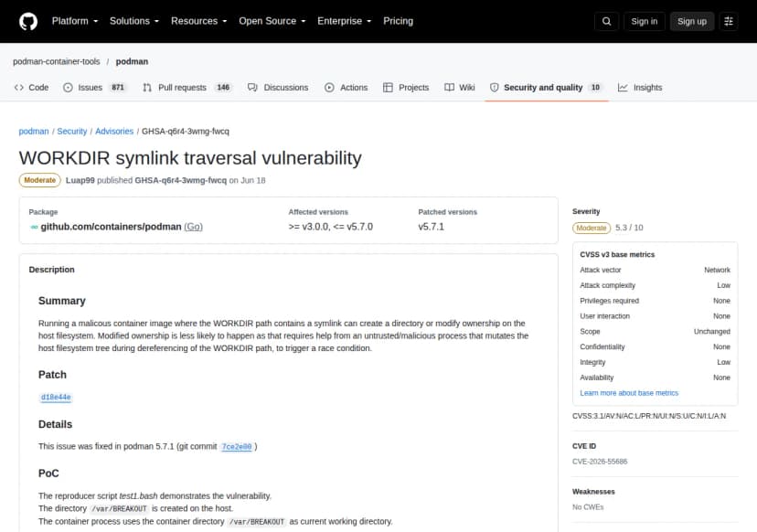Click the Insights graph icon
757x532 pixels.
click(x=623, y=88)
